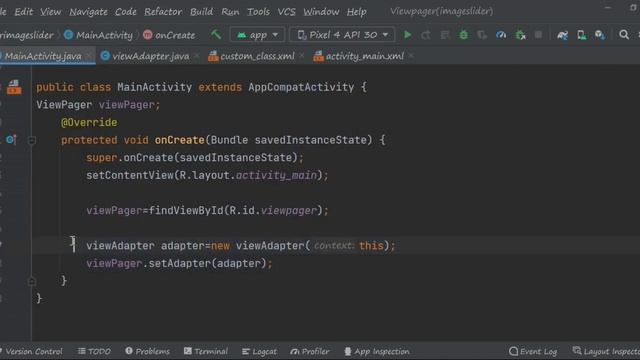Open the Refactor menu
Viewport: 640px width, 360px height.
163,12
